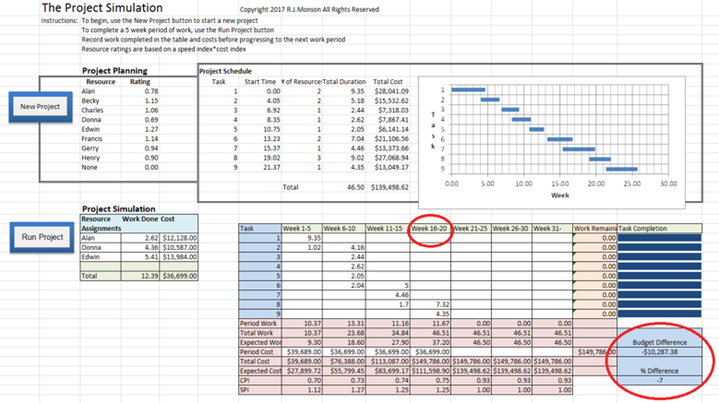
Task: Select Task 3 start time 6.92
Action: pyautogui.click(x=273, y=110)
